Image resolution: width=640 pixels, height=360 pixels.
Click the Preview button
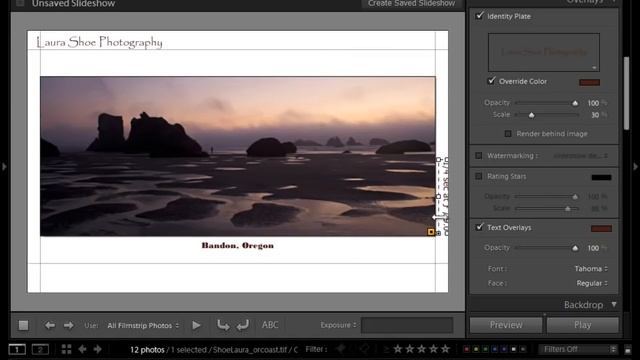click(x=506, y=325)
